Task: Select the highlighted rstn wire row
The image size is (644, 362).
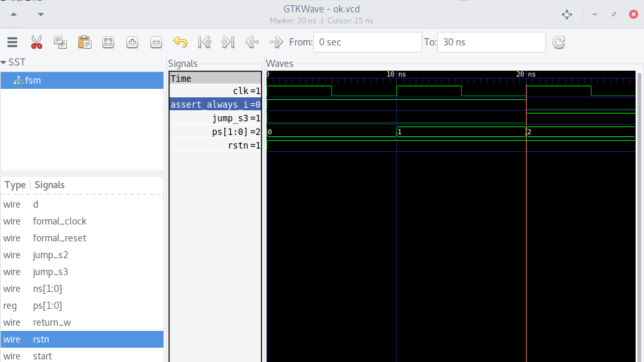Action: [82, 339]
